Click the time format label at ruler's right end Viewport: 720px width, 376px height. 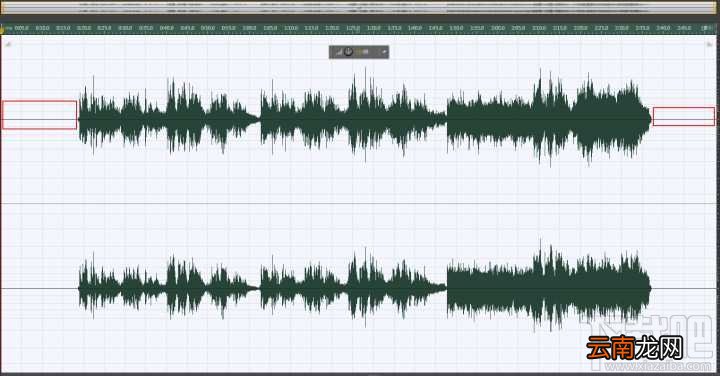707,28
